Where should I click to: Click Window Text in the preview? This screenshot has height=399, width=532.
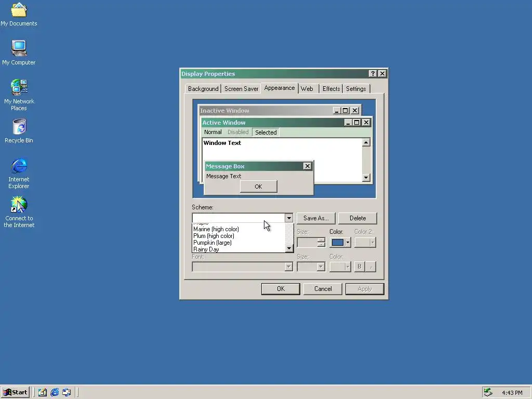[222, 143]
